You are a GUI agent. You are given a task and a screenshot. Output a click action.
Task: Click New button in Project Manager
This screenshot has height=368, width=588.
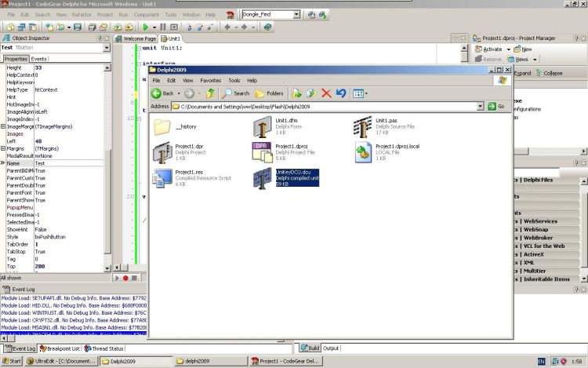point(523,49)
